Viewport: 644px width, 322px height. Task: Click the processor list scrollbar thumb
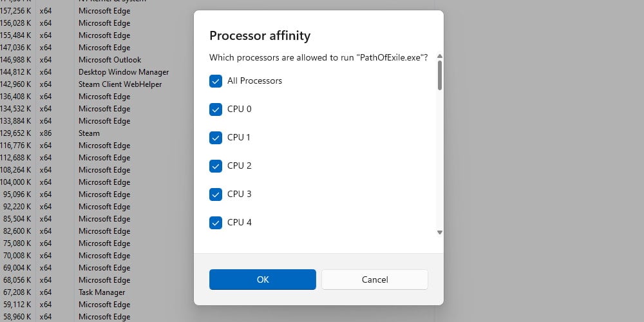coord(440,75)
